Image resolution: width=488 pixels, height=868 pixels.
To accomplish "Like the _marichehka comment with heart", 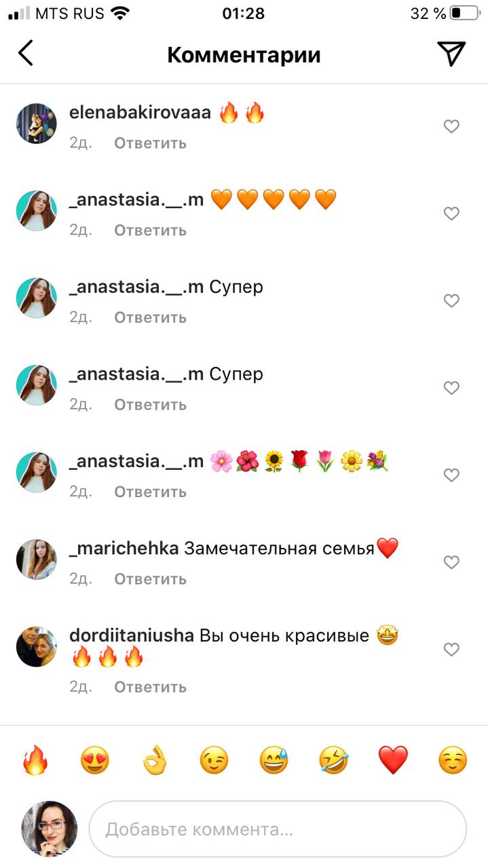I will (451, 562).
